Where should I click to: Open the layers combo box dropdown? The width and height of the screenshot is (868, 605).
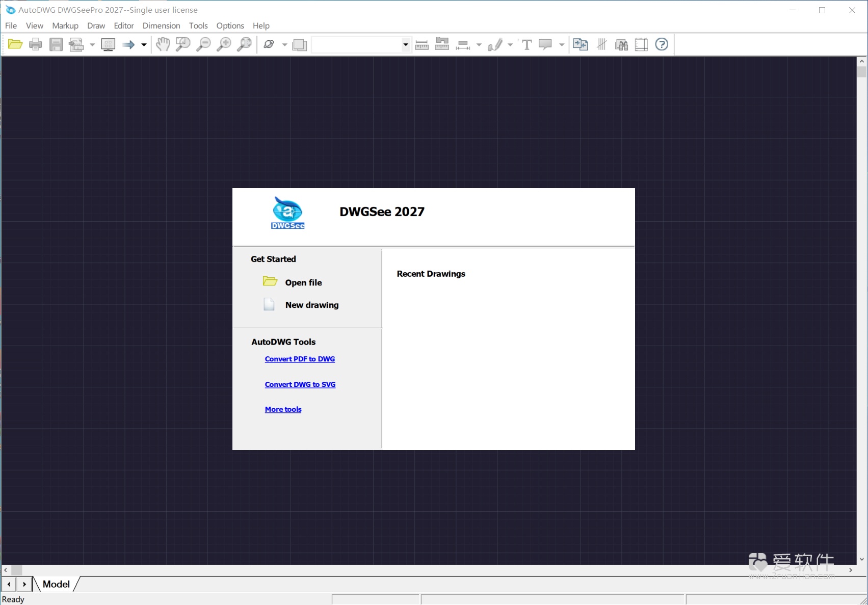click(x=405, y=44)
